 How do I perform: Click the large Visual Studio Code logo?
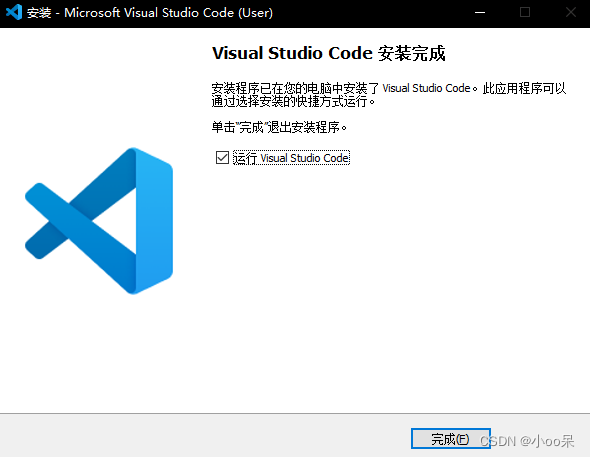tap(99, 221)
